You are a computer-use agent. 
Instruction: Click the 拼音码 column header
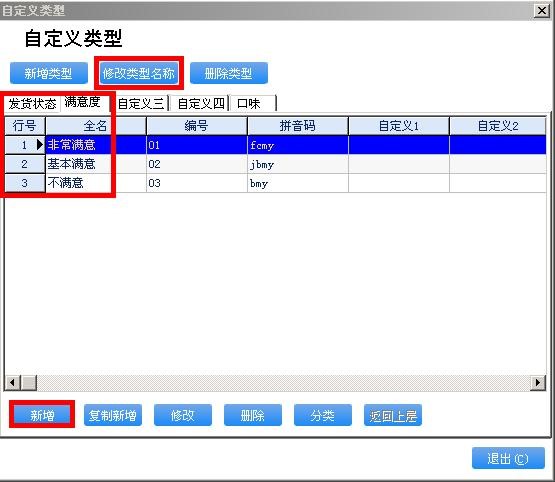(x=298, y=126)
